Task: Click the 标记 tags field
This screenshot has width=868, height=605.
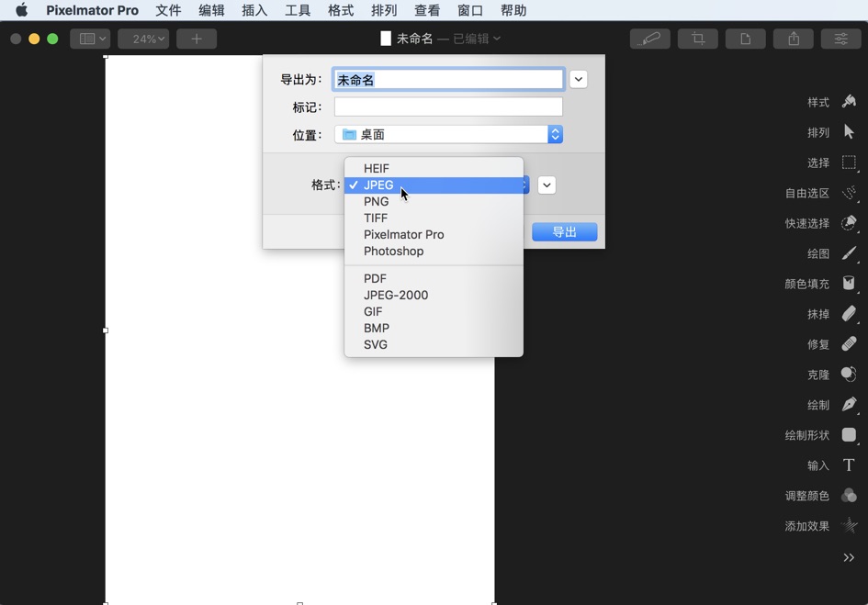Action: [x=448, y=106]
